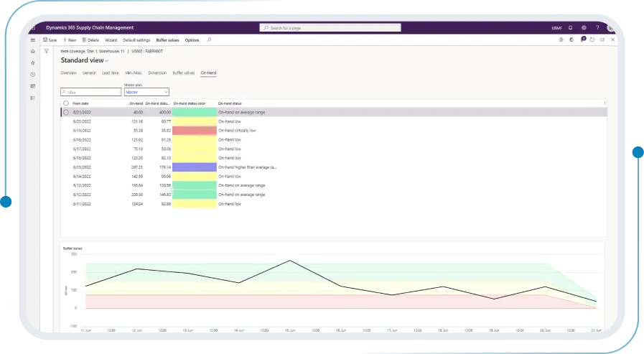Open notifications bell icon
644x354 pixels.
[571, 28]
